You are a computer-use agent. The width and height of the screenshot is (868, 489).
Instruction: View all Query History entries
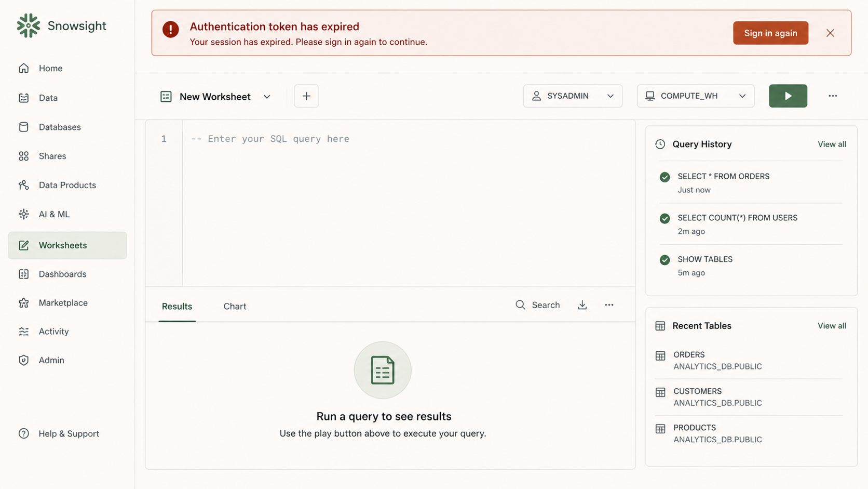point(832,144)
